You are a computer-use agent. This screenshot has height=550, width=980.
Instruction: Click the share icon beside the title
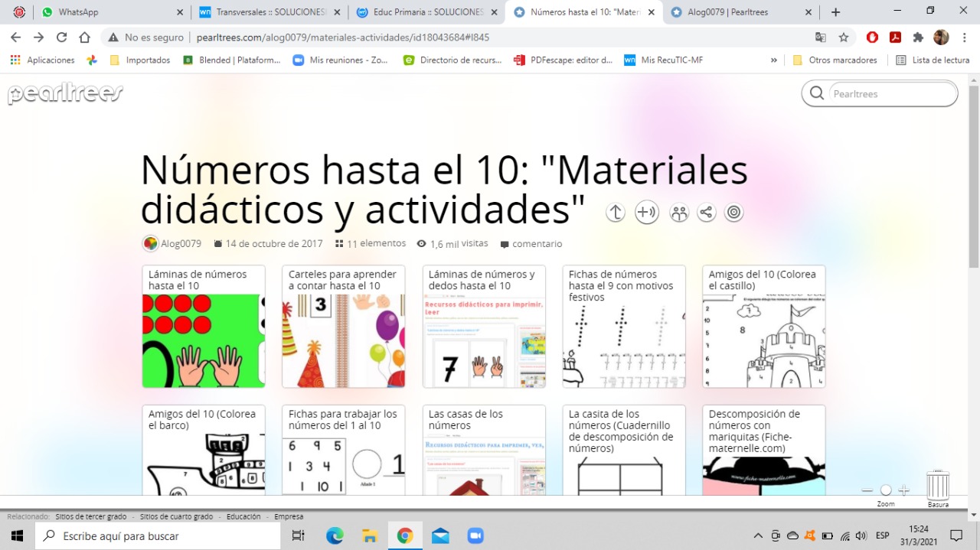point(706,213)
